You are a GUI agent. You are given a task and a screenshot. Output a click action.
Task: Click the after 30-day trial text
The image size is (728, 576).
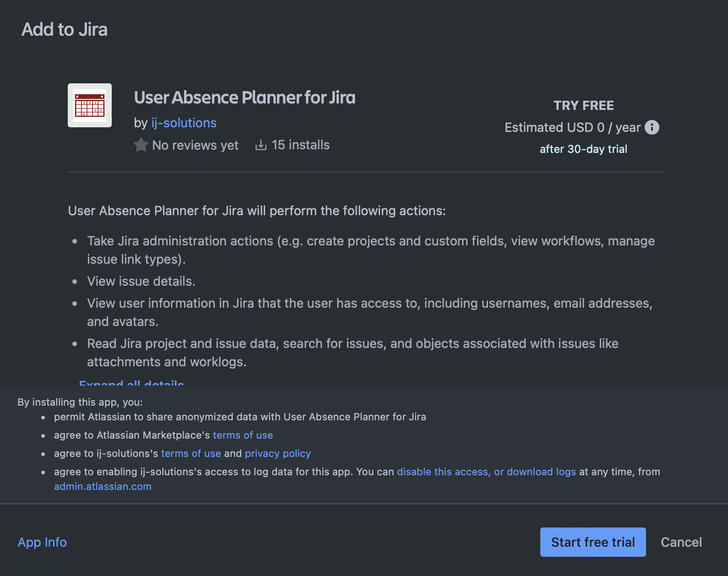tap(583, 149)
